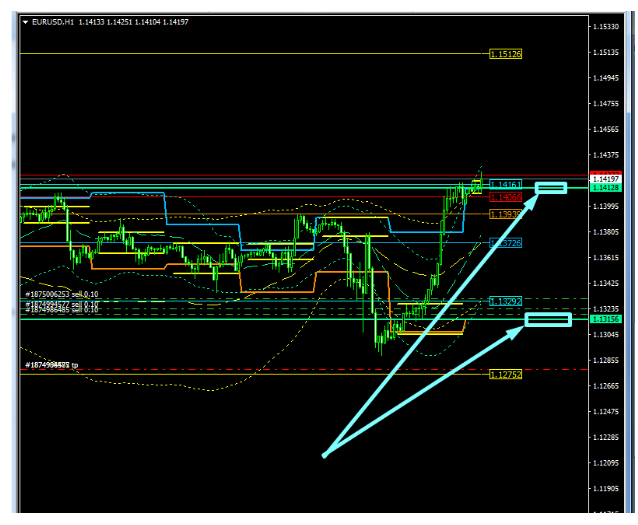Viewport: 638px width, 525px height.
Task: Click the dropdown triangle before EURUSD,H1
Action: point(25,21)
